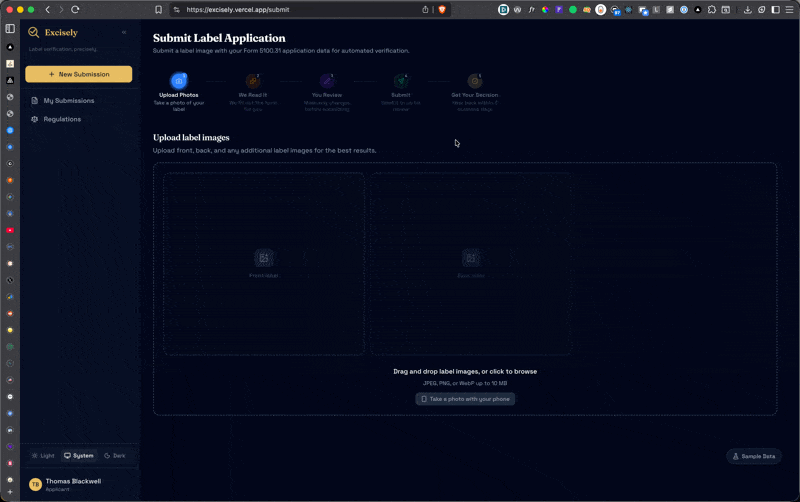800x502 pixels.
Task: Collapse the Excisely sidebar with the chevron
Action: point(124,32)
